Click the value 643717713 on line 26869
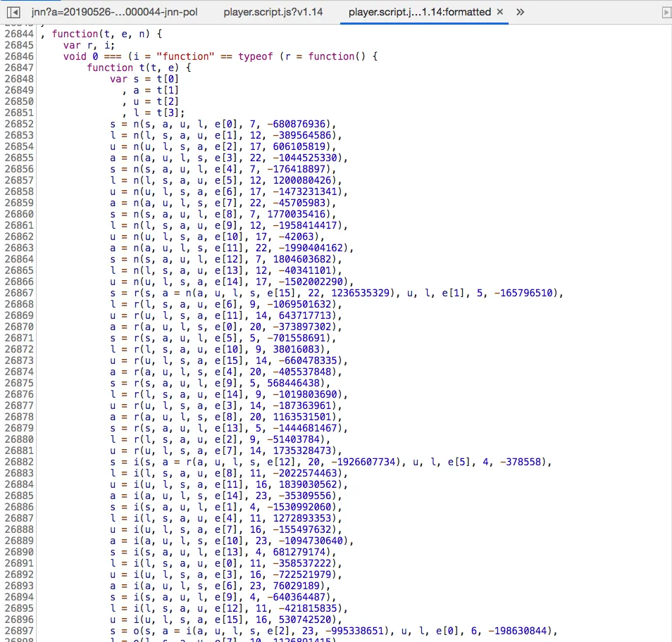Screen dimensions: 672x642 [305, 315]
